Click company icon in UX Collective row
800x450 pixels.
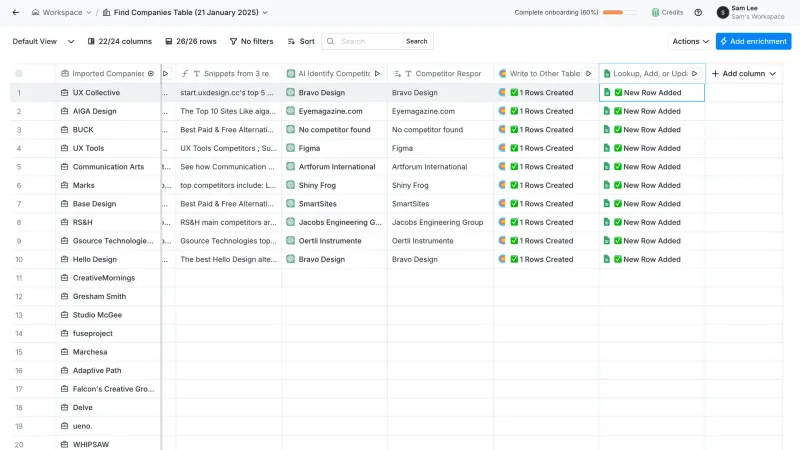click(x=64, y=92)
